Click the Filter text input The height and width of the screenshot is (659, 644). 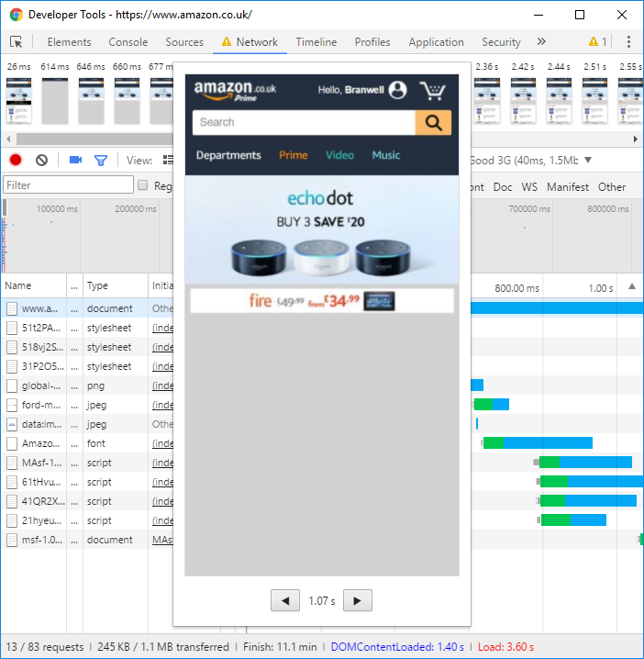[69, 184]
